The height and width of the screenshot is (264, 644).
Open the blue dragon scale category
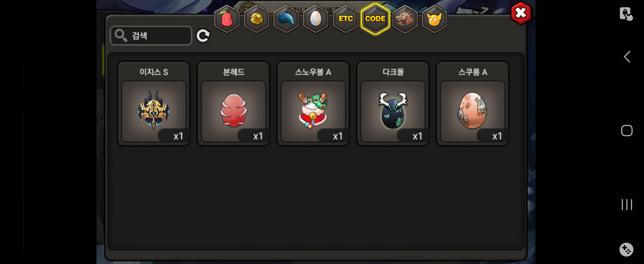pyautogui.click(x=286, y=19)
